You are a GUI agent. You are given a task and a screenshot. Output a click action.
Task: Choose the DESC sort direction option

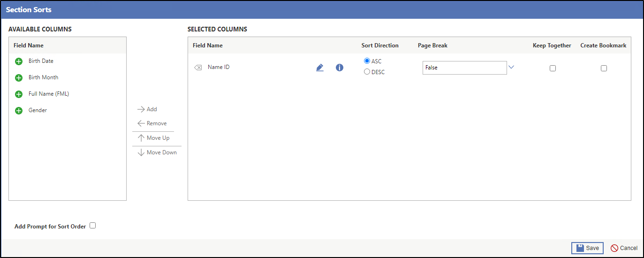point(367,72)
